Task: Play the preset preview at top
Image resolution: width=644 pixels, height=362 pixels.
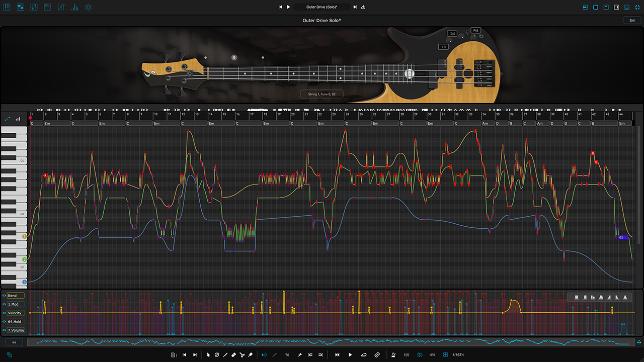Action: 288,7
